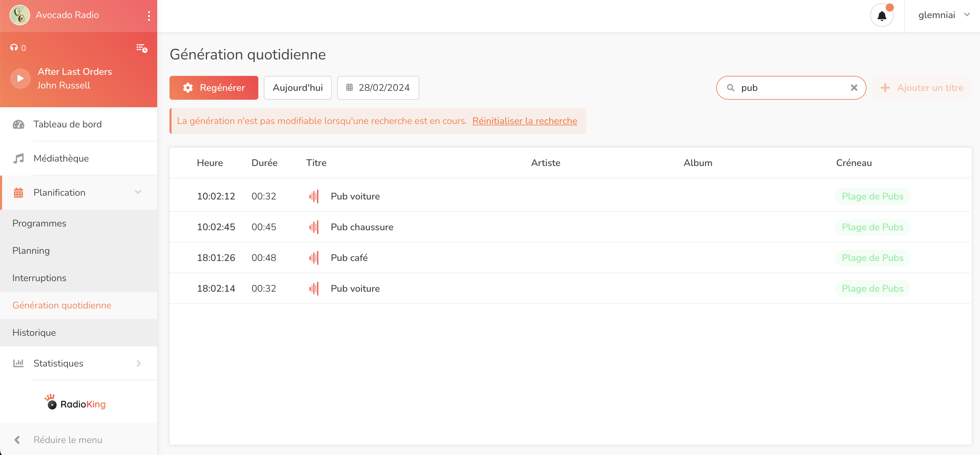Click waveform icon beside Pub café
980x455 pixels.
click(313, 258)
